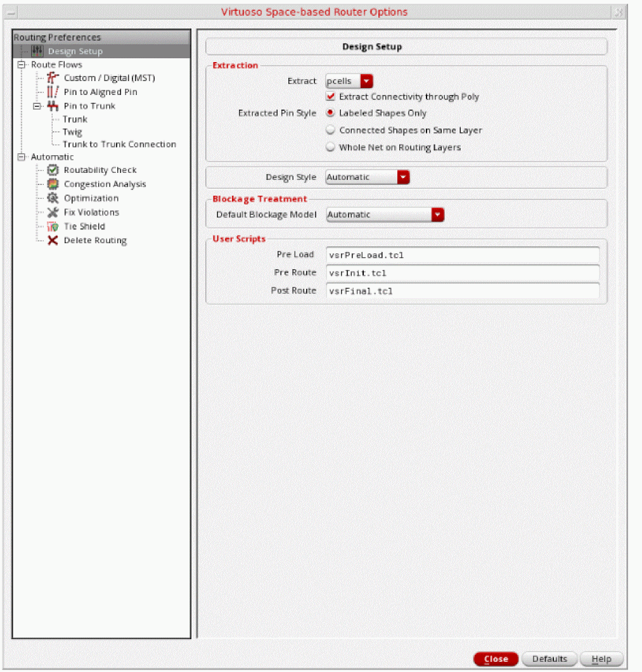Click the Close button
This screenshot has height=672, width=642.
(496, 659)
